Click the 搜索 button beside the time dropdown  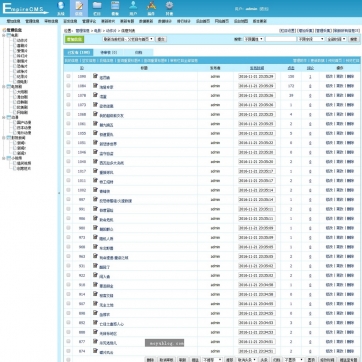[x=353, y=39]
